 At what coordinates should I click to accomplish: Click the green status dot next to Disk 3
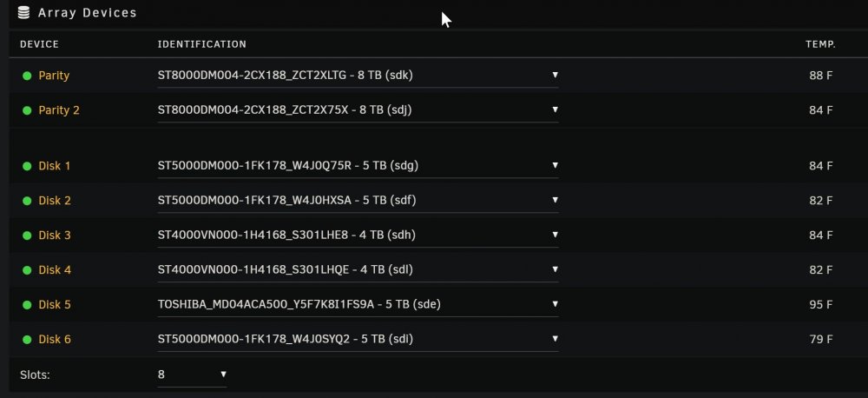click(27, 235)
